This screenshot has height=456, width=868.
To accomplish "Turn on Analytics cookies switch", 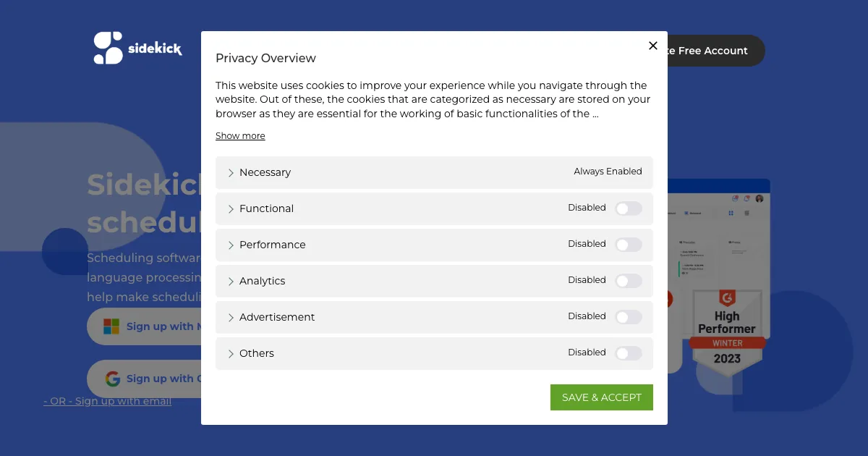I will [x=628, y=281].
